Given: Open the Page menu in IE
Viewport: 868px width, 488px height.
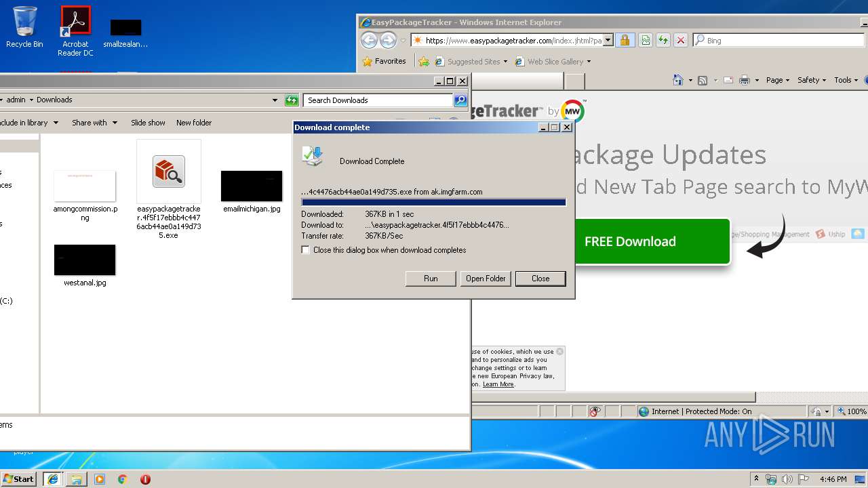Looking at the screenshot, I should click(778, 80).
